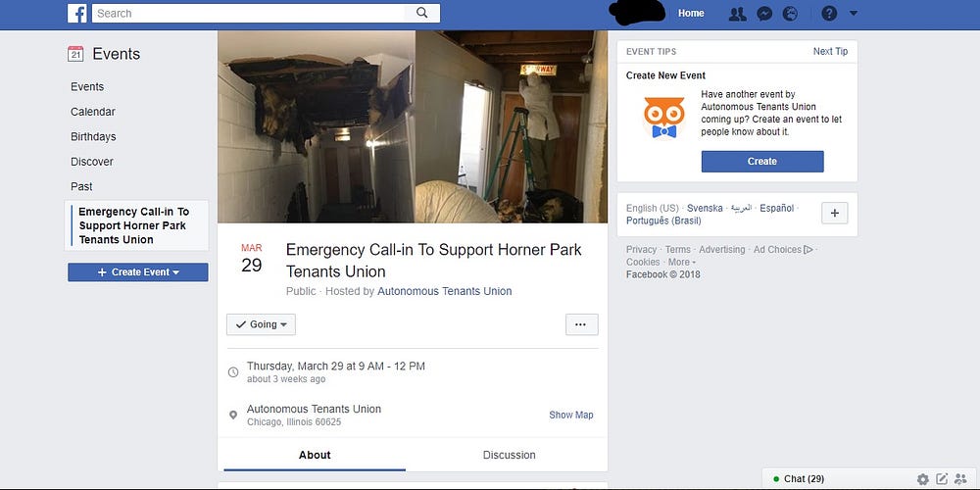Expand the account menu arrow
The image size is (980, 490).
point(854,13)
